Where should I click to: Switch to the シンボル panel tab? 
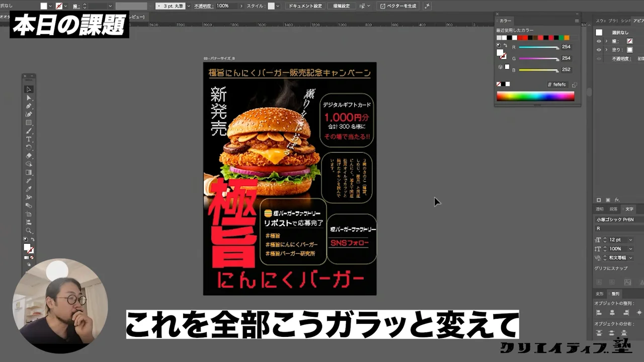(625, 21)
